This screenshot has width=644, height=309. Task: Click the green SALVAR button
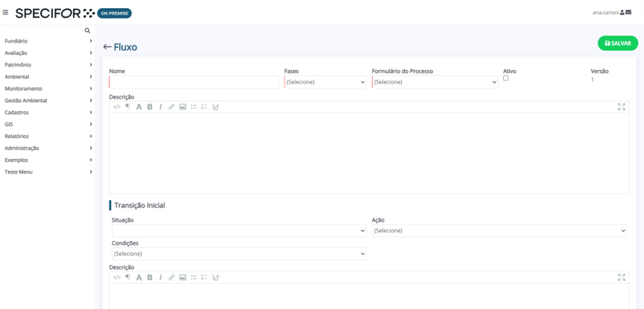click(x=618, y=43)
